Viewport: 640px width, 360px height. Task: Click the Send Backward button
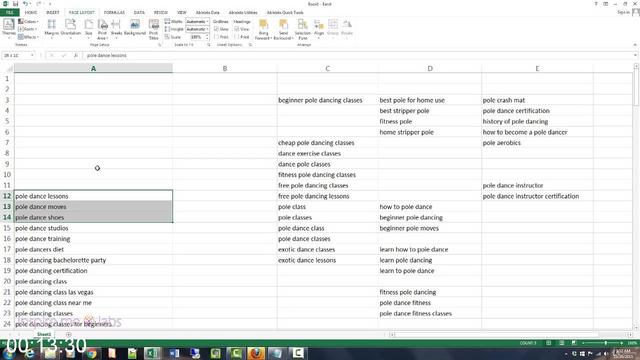pyautogui.click(x=283, y=29)
